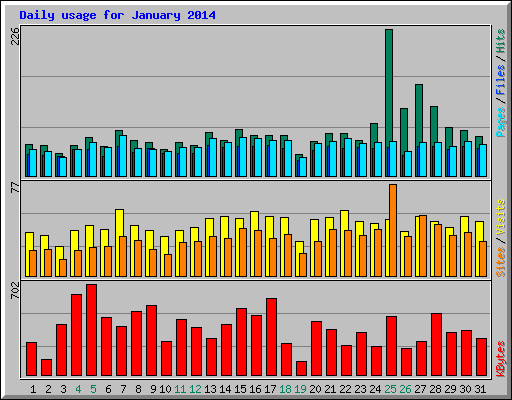This screenshot has height=400, width=512.
Task: Click the orange 'Sites' legend label
Action: point(500,262)
